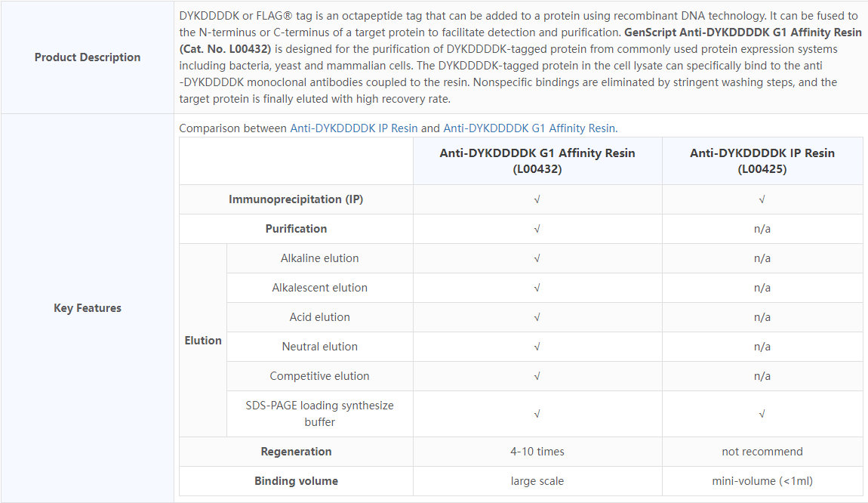Select the Neutral elution row label
The height and width of the screenshot is (503, 868).
320,347
